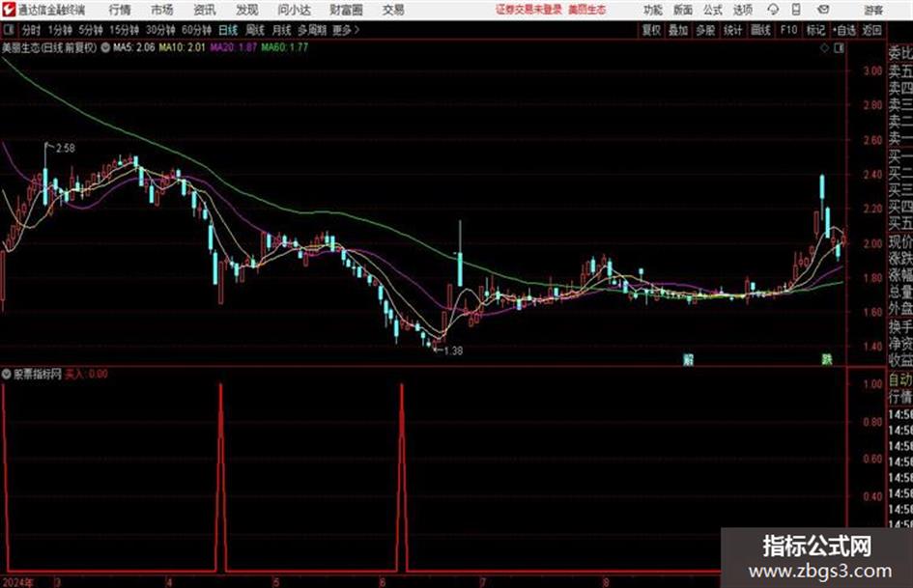Switch to the 月线 monthly period
The height and width of the screenshot is (588, 913).
point(282,30)
